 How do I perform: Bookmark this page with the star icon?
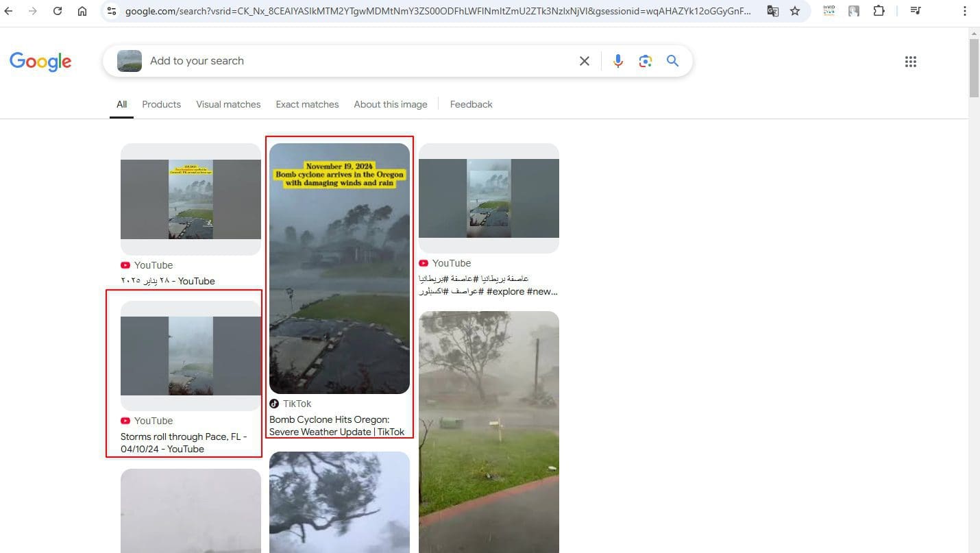[x=795, y=11]
